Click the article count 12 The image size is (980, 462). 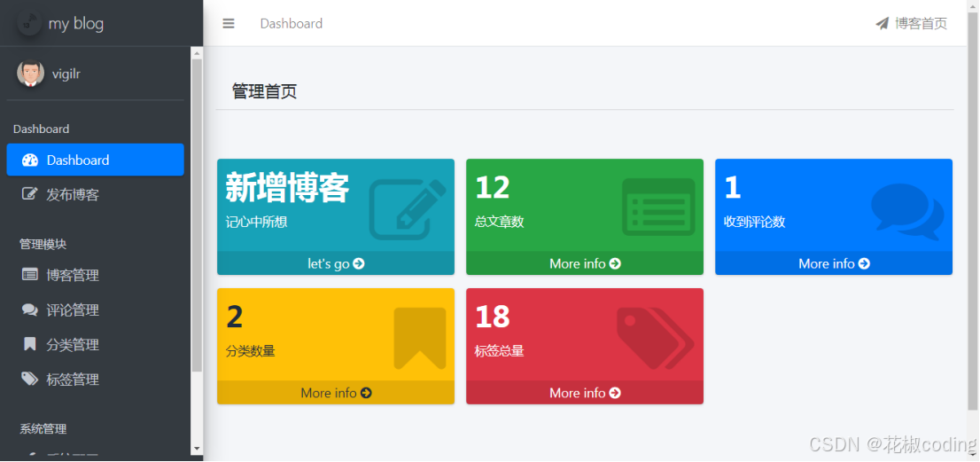[493, 188]
